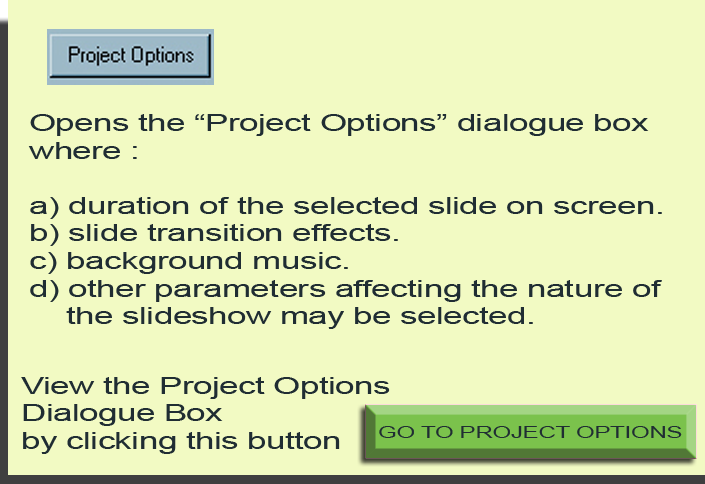This screenshot has width=705, height=484.
Task: Click the 'a)' list marker
Action: coord(44,206)
